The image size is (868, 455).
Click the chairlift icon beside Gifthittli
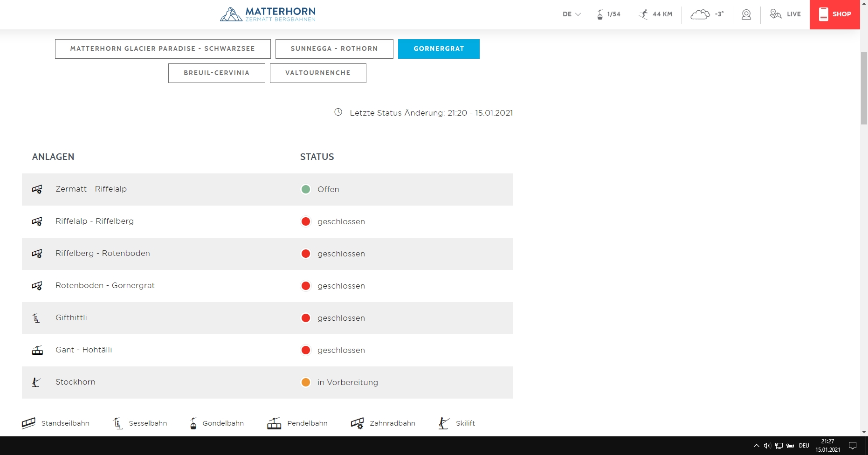pos(36,318)
